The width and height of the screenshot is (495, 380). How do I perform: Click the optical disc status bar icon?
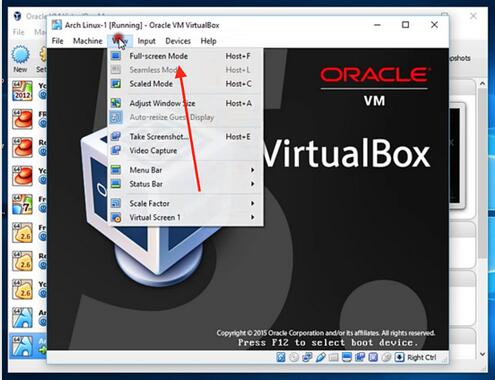pos(294,357)
